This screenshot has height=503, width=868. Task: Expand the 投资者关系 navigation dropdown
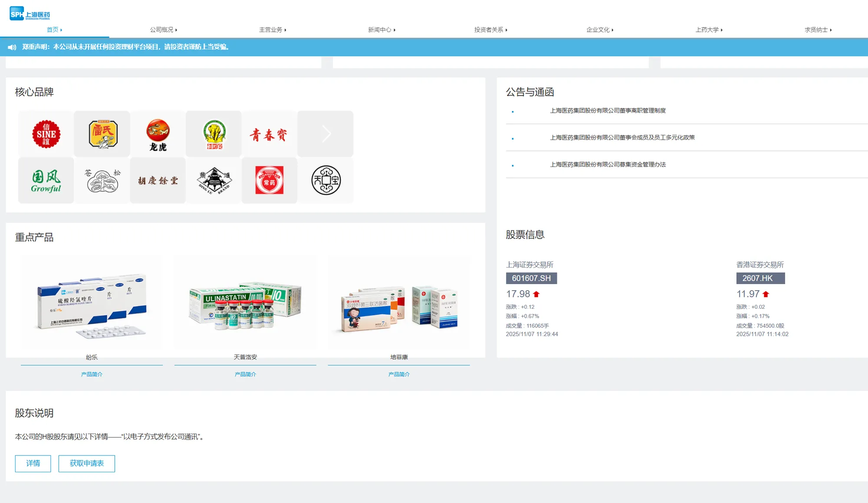click(490, 30)
